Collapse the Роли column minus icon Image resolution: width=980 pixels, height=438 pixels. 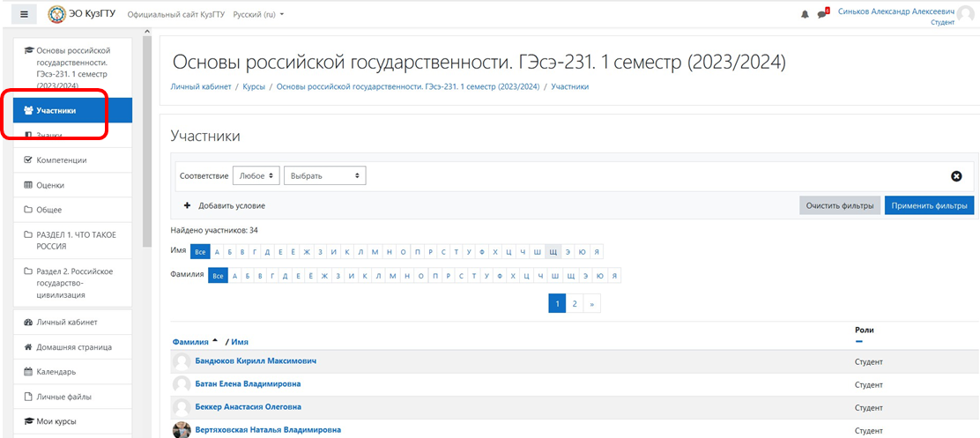(858, 342)
